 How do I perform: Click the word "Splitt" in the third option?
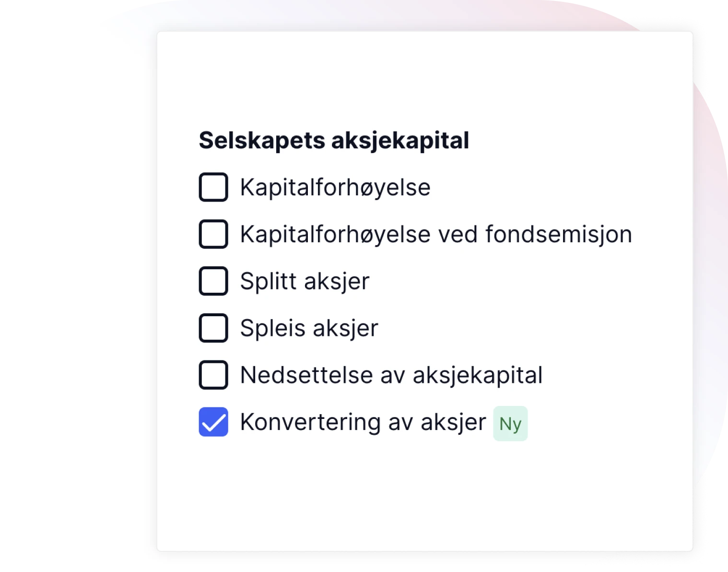tap(269, 281)
